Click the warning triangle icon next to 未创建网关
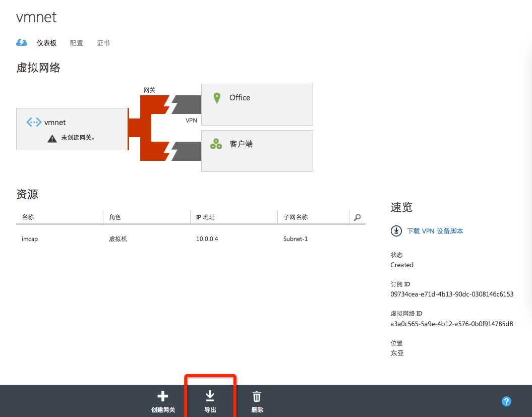Screen dimensions: 532x417 point(52,139)
